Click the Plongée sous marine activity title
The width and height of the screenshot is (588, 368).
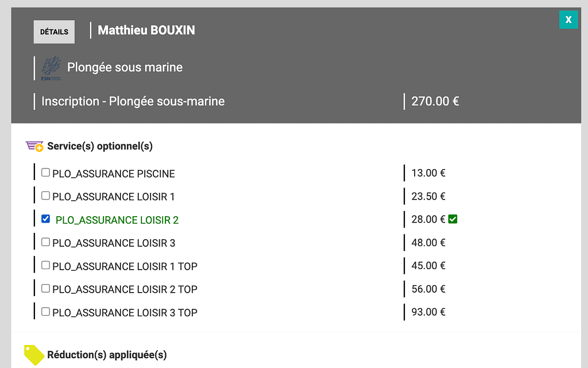tap(125, 67)
